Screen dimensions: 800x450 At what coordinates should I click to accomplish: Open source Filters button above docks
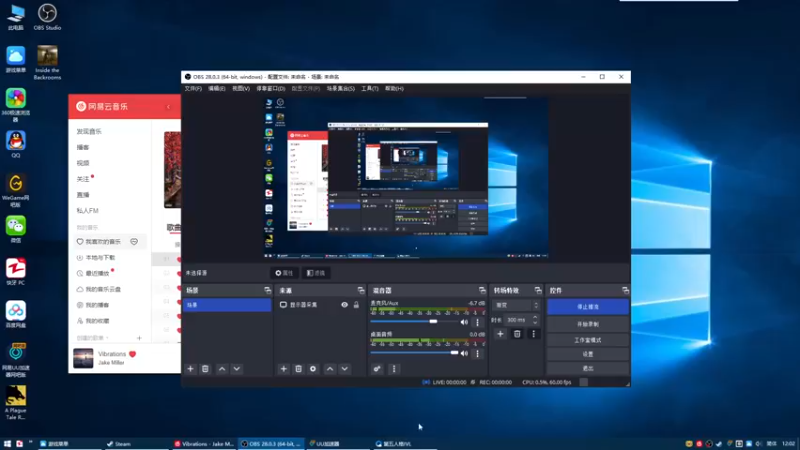[316, 273]
